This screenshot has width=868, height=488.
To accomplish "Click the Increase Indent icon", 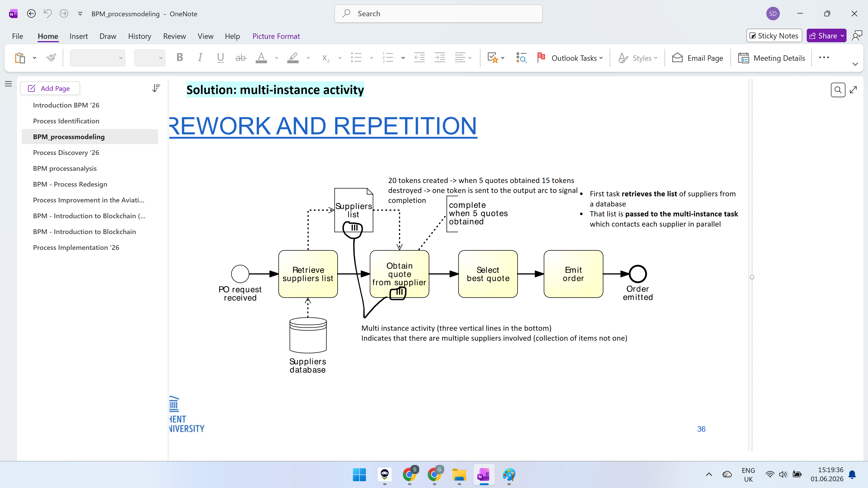I will click(440, 58).
